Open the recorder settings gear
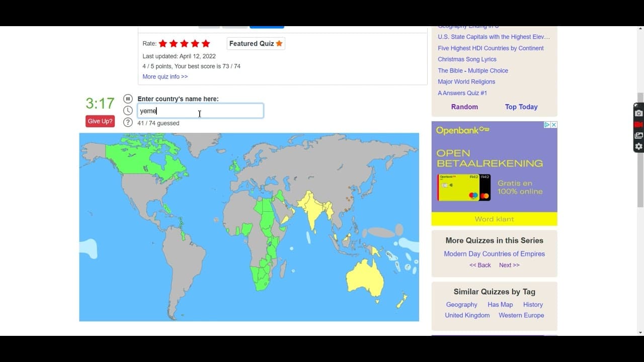This screenshot has width=644, height=362. click(x=638, y=146)
